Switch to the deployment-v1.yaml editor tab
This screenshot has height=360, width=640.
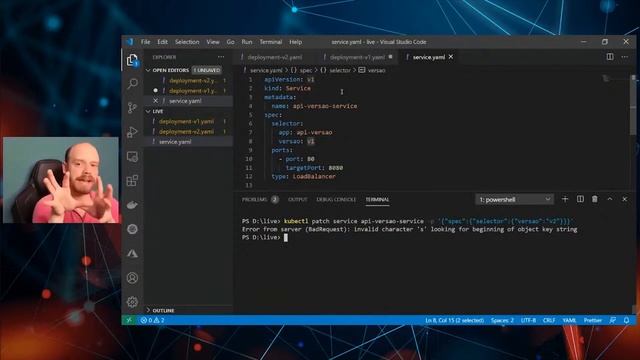[x=357, y=57]
